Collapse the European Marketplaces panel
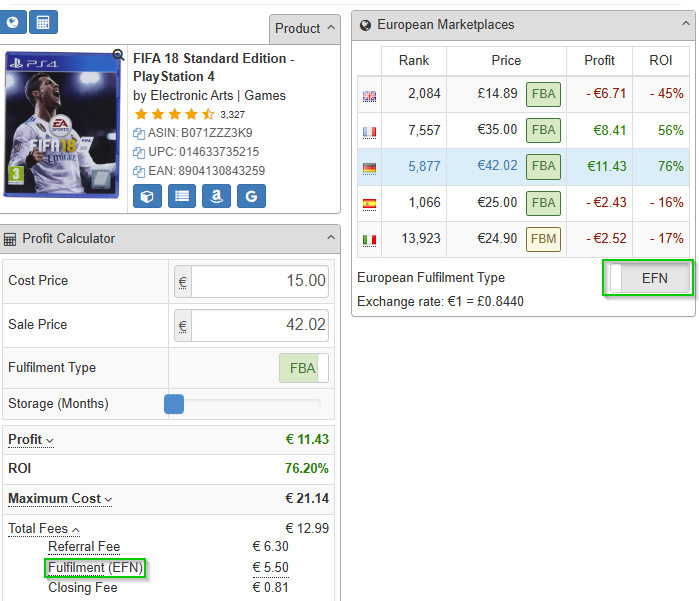This screenshot has height=601, width=699. click(686, 24)
